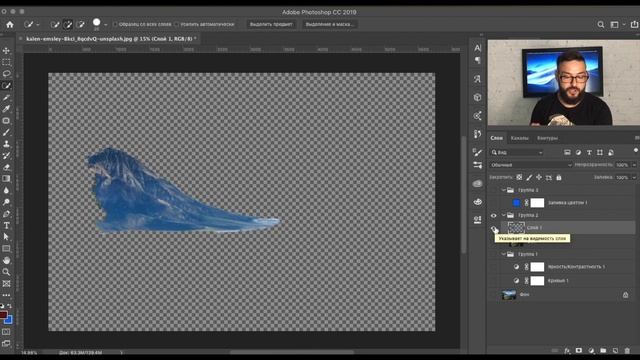Select the Brush tool
Screen dimensions: 640x360
6,132
